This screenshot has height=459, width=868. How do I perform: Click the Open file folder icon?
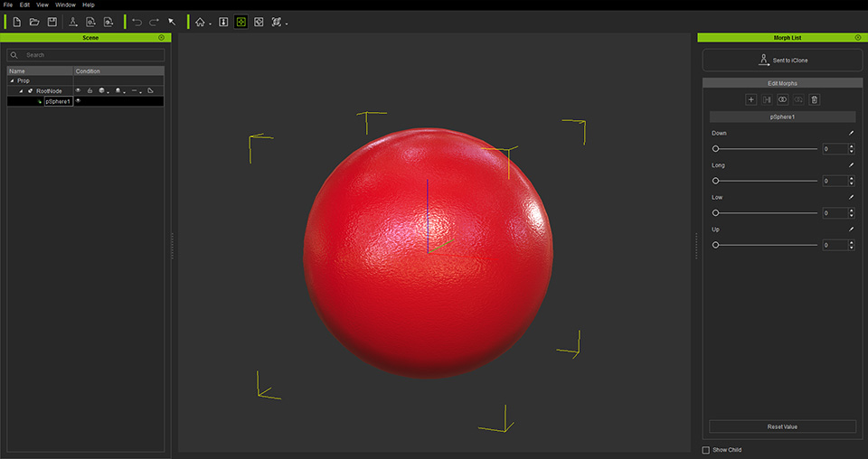(x=34, y=22)
